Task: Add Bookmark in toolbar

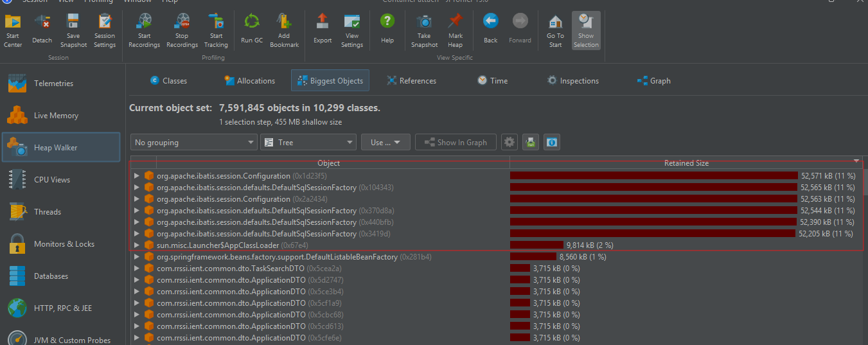Action: 284,31
